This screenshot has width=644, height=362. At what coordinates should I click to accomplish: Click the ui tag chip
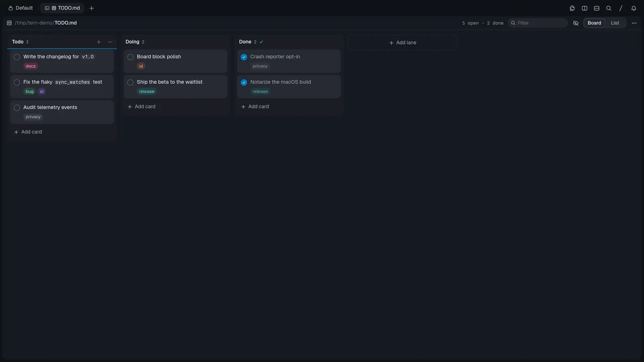tap(141, 66)
